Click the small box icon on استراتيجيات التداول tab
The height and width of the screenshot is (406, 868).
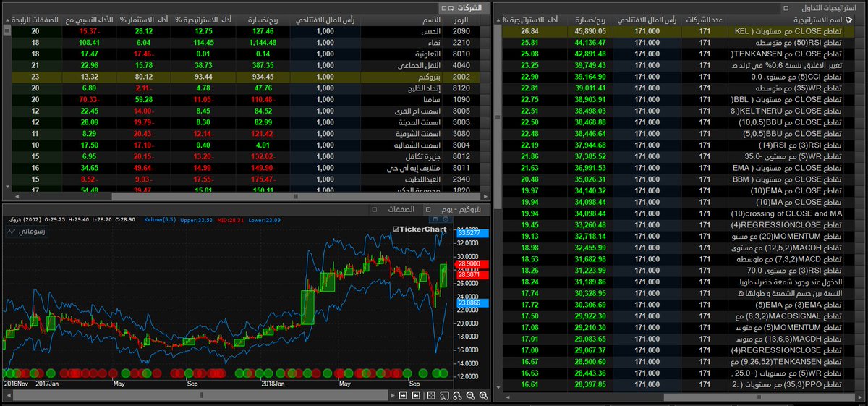[787, 7]
